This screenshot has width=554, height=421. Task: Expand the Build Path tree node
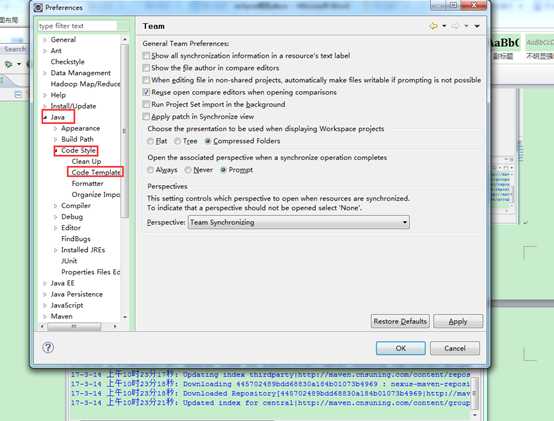click(55, 140)
